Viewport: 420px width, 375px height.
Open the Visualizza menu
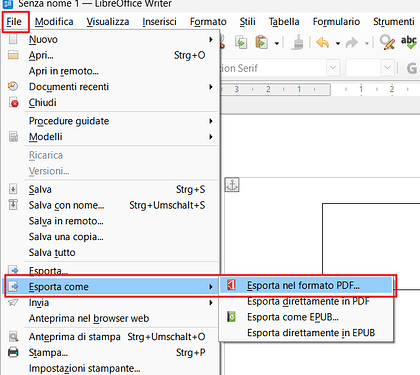108,22
